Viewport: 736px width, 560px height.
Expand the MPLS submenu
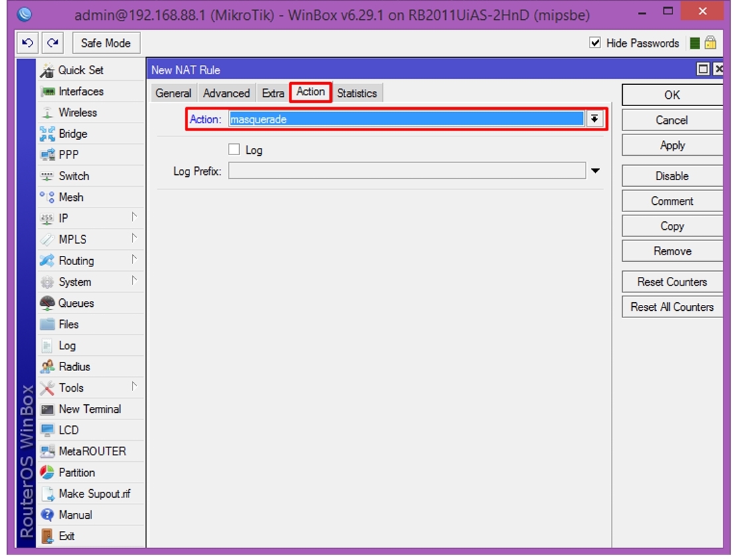pyautogui.click(x=134, y=239)
